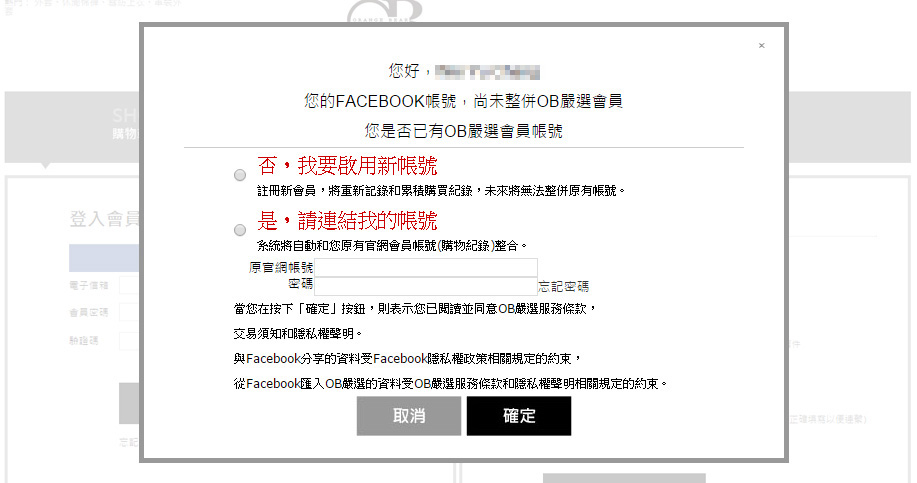Select the 是，請連結我的帳號 radio button
Viewport: 917px width, 483px height.
pos(240,230)
